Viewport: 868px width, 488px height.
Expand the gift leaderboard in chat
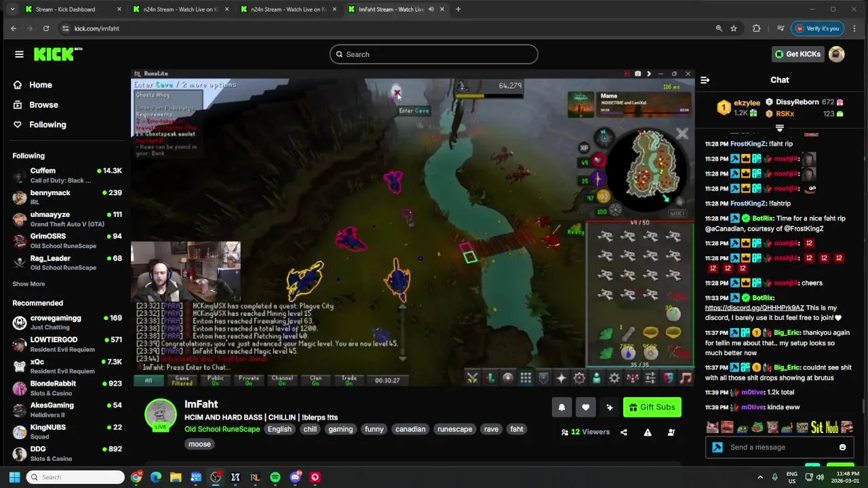tap(780, 128)
